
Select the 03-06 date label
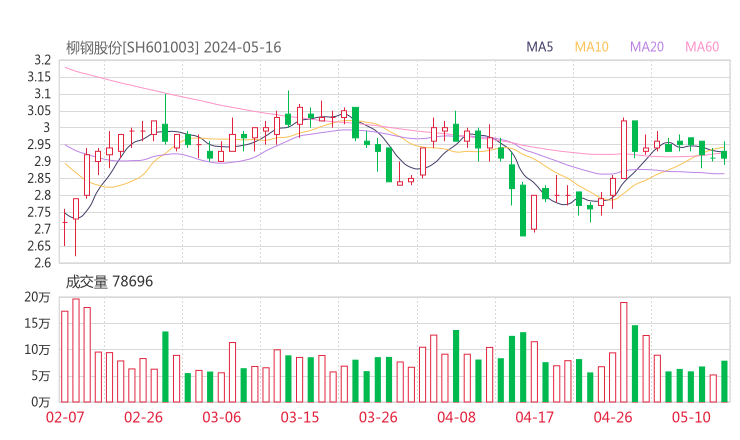222,417
